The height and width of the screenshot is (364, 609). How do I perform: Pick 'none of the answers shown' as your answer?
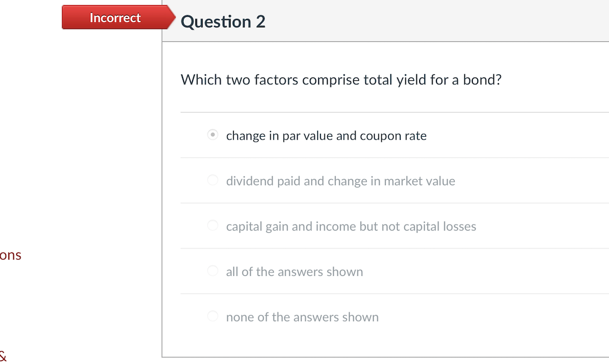coord(213,315)
